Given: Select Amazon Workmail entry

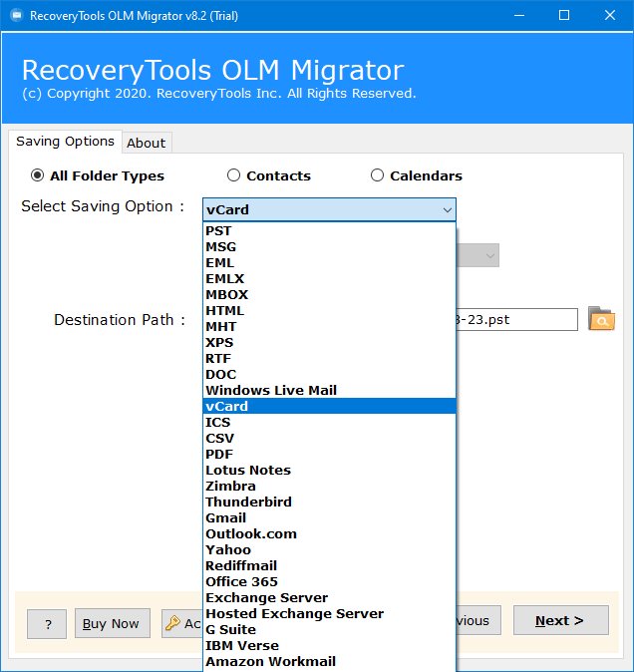Looking at the screenshot, I should coord(329,661).
